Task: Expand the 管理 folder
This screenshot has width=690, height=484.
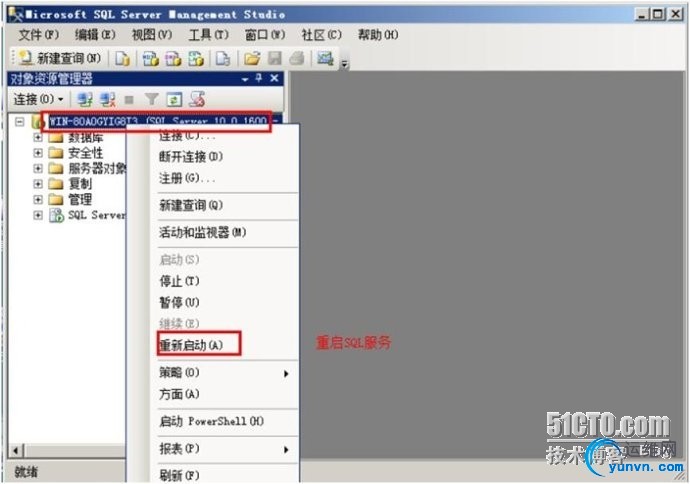Action: point(38,199)
